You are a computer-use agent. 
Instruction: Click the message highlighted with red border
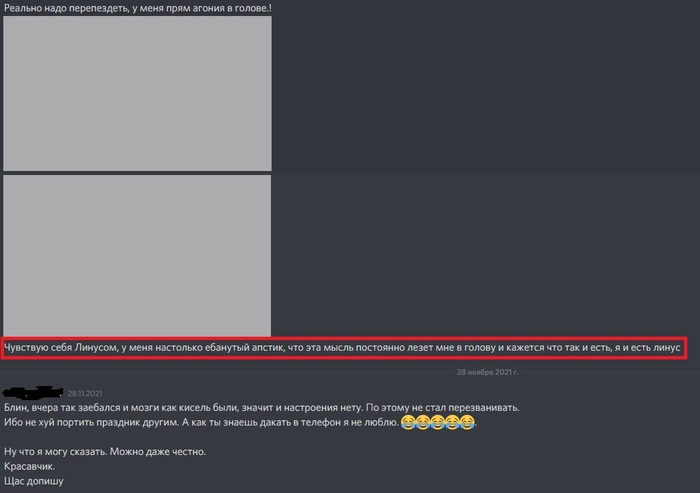tap(344, 348)
